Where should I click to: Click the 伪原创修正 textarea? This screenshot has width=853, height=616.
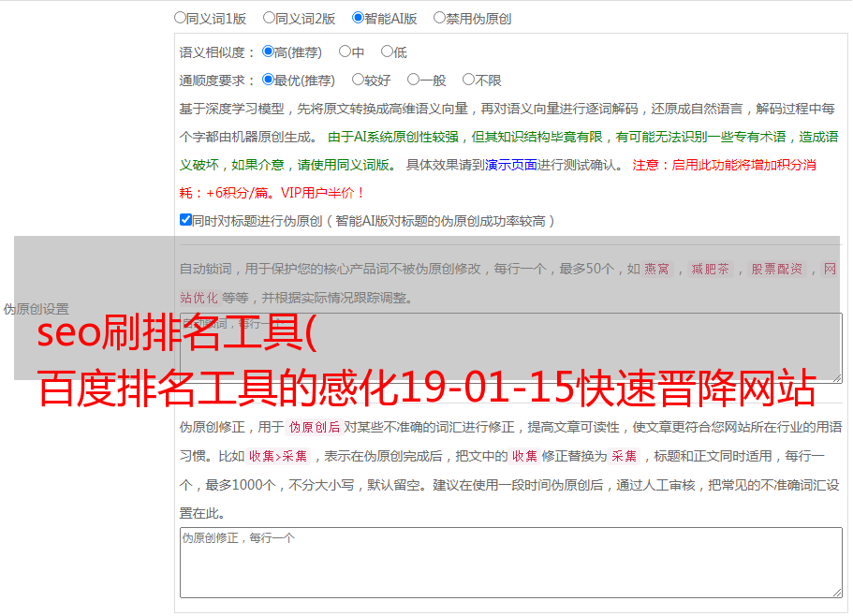click(511, 563)
